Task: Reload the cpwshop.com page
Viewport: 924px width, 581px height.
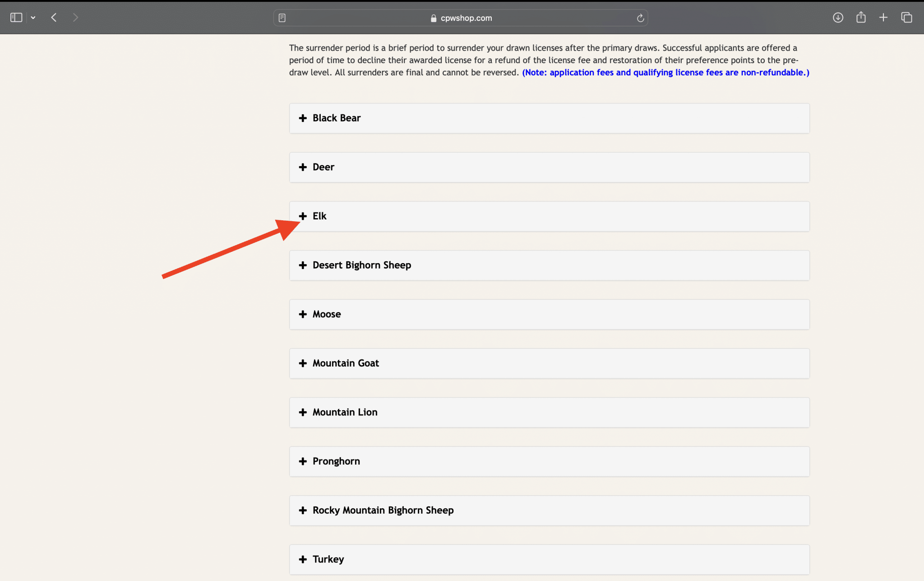Action: coord(640,18)
